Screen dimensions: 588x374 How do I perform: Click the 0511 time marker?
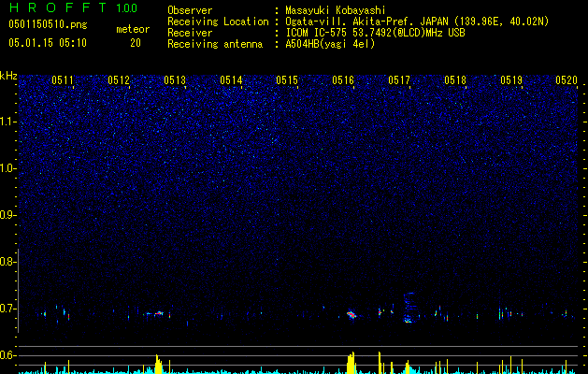(x=63, y=80)
